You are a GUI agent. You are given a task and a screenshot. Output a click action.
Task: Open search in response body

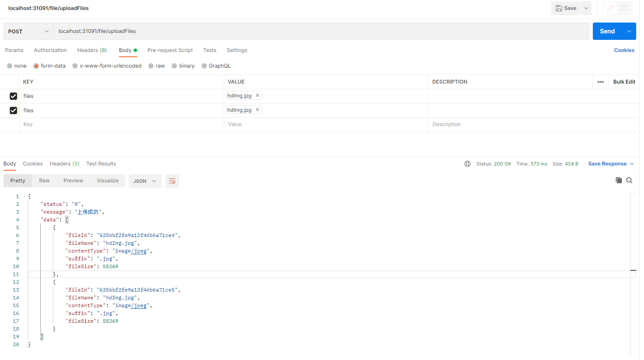(629, 180)
